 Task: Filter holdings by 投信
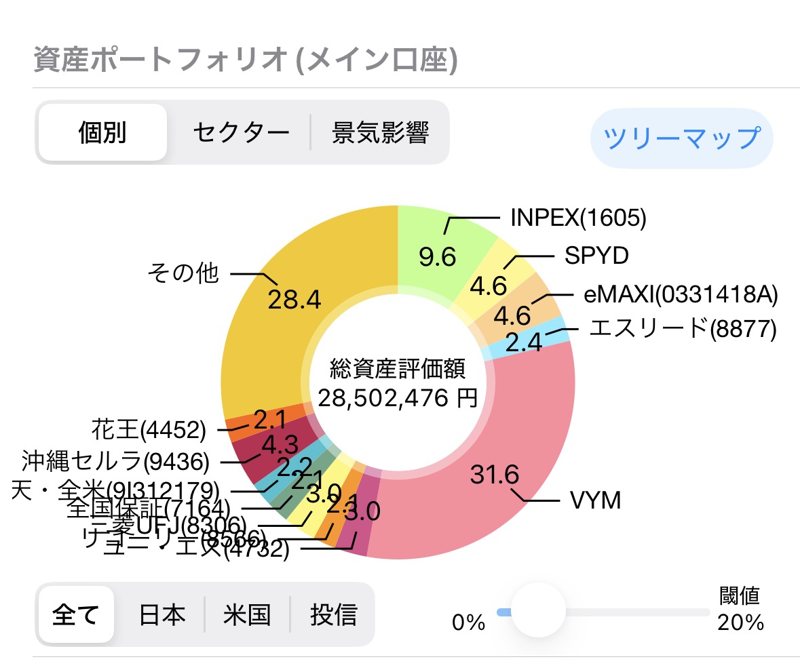[x=333, y=614]
